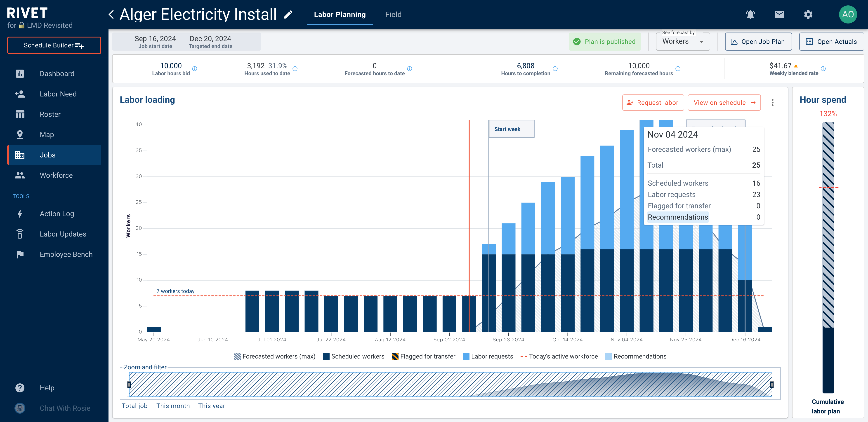
Task: Open the mail inbox icon
Action: 779,14
